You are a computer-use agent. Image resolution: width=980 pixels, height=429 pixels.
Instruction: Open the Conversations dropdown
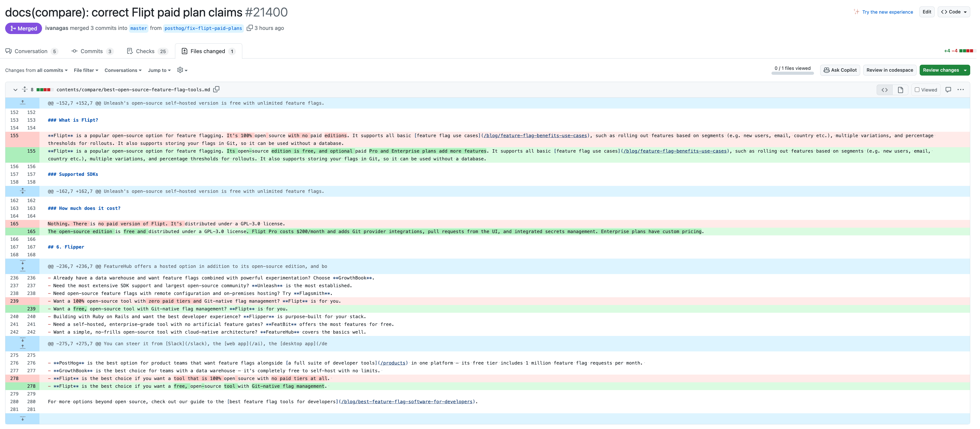click(x=123, y=70)
